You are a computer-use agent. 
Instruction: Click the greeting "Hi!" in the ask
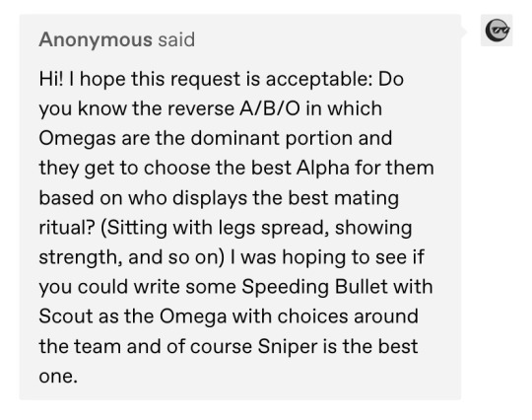click(51, 79)
